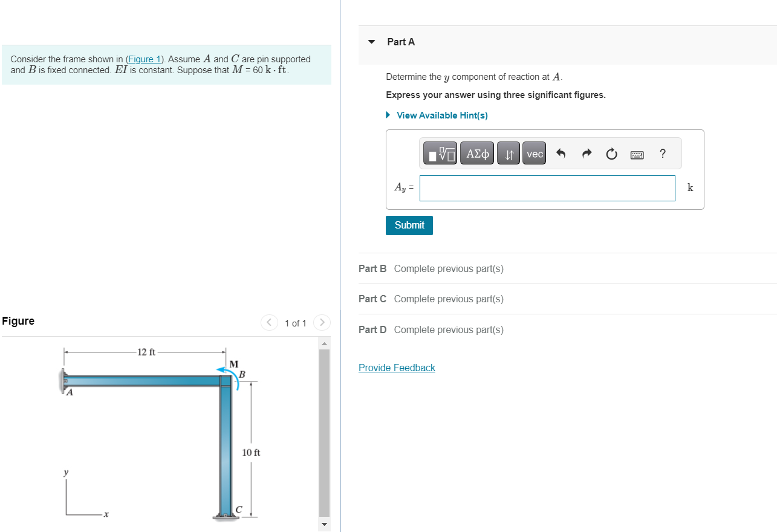Open the Provide Feedback link
Image resolution: width=777 pixels, height=532 pixels.
397,368
